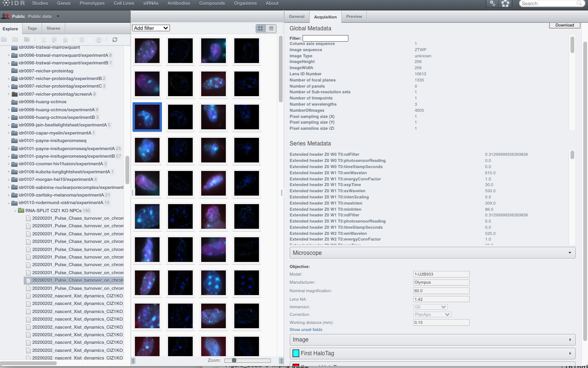Click the delete trash icon
The height and width of the screenshot is (368, 588).
(82, 40)
